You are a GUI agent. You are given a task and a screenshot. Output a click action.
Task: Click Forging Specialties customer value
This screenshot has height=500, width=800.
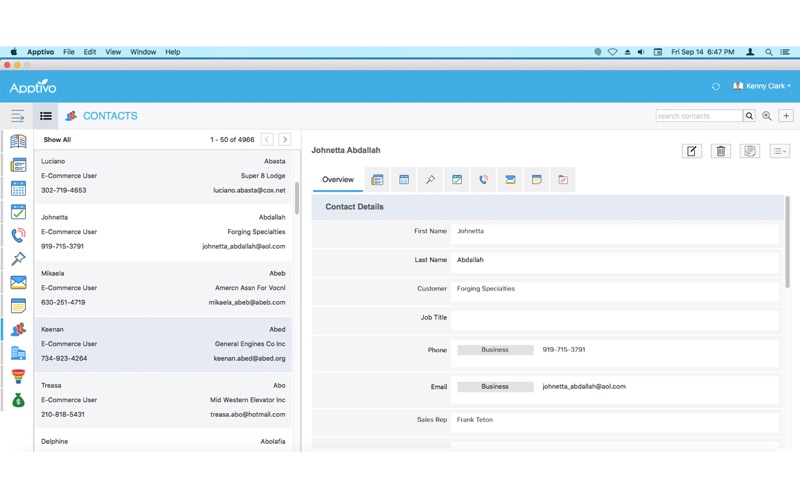[486, 289]
